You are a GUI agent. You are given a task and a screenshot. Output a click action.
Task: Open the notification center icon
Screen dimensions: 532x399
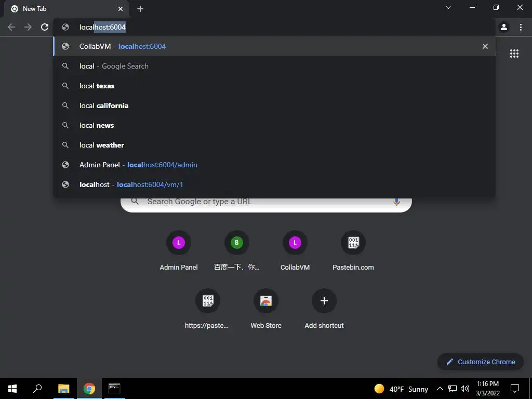tap(515, 389)
